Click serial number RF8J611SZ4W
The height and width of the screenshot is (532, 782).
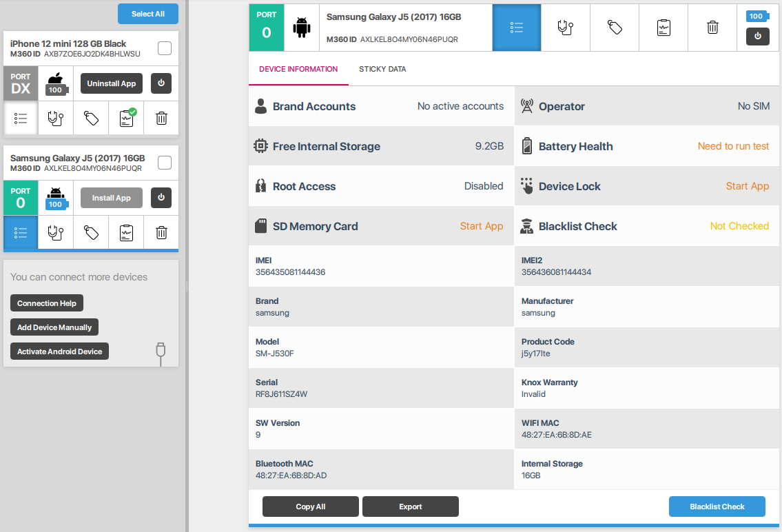(281, 394)
